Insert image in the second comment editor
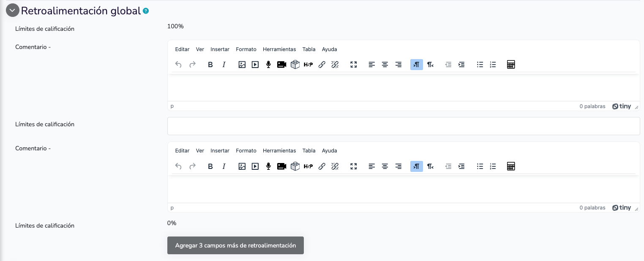Image resolution: width=644 pixels, height=261 pixels. click(242, 166)
